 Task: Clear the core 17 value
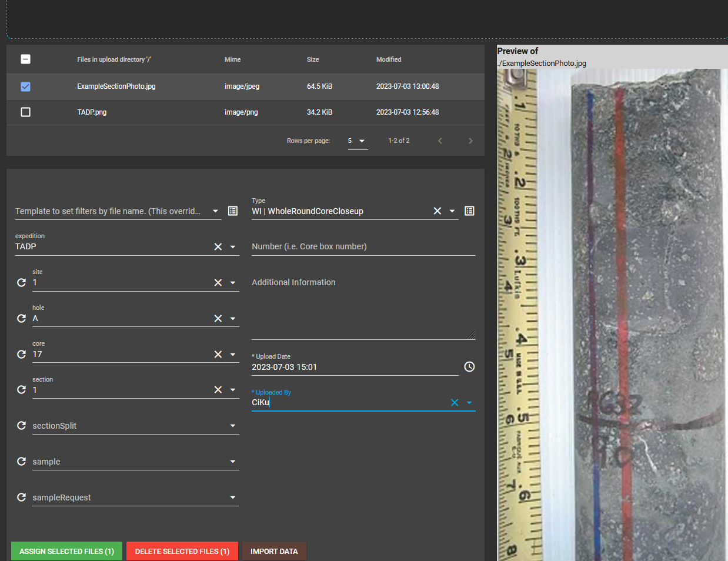pos(218,355)
